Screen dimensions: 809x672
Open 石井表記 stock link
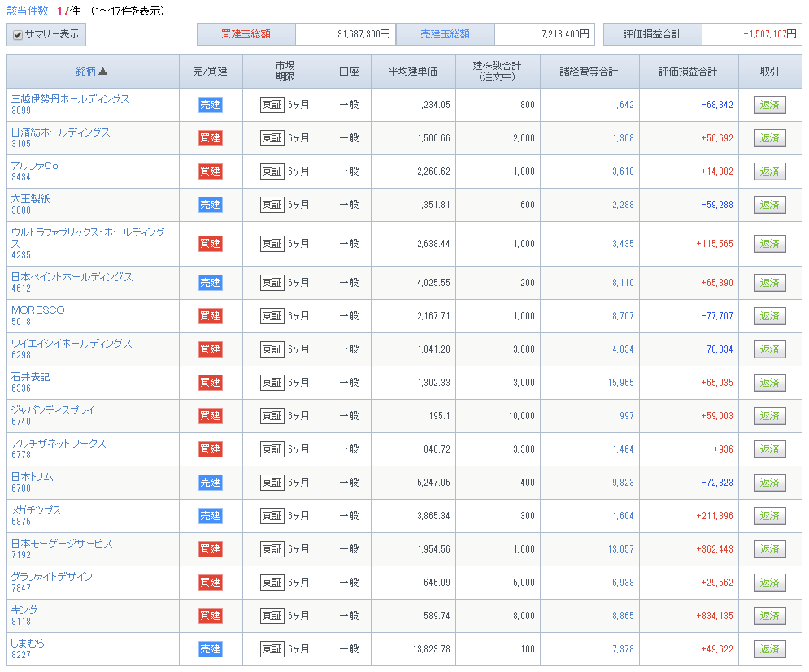(30, 377)
